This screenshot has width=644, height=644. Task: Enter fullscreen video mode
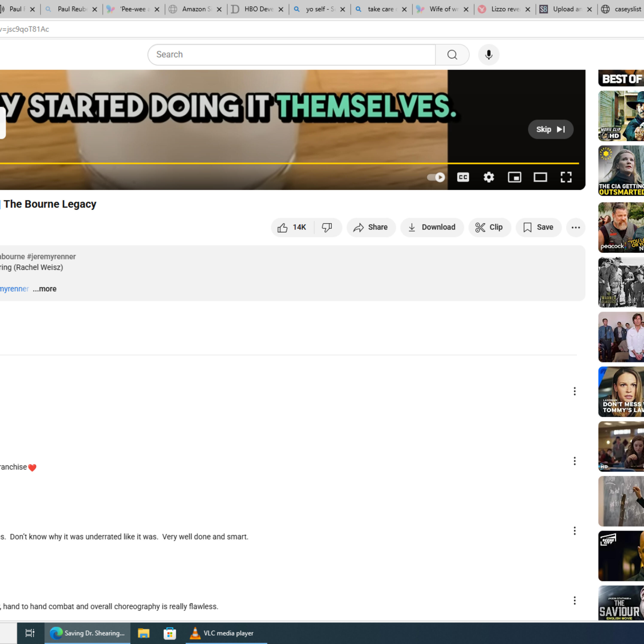pos(566,177)
